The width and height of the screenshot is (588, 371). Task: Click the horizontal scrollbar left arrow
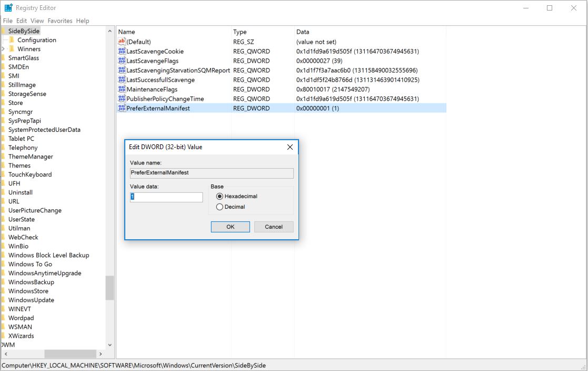(6, 354)
